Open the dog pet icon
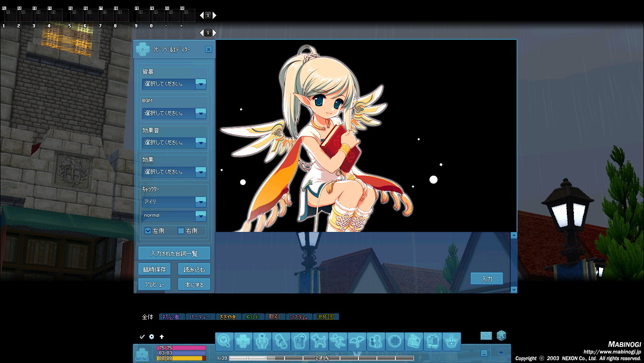 click(x=319, y=341)
